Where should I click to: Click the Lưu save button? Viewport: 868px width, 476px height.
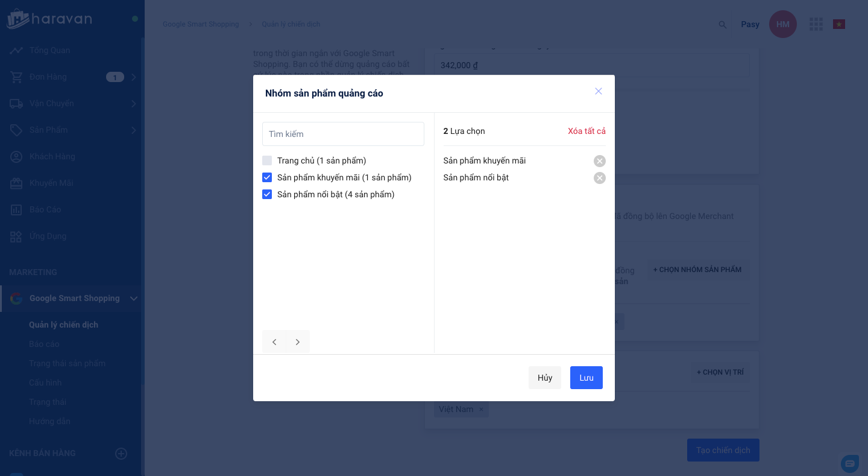[586, 378]
